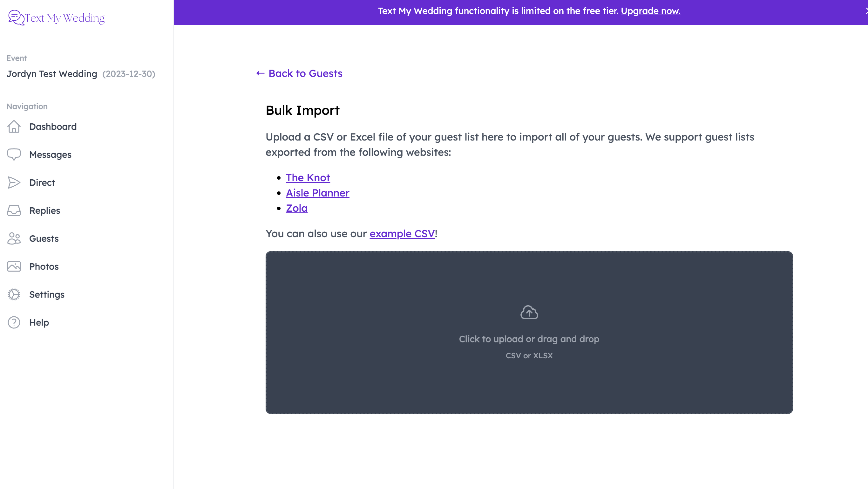Go to the Guests page
The height and width of the screenshot is (489, 868).
tap(44, 238)
